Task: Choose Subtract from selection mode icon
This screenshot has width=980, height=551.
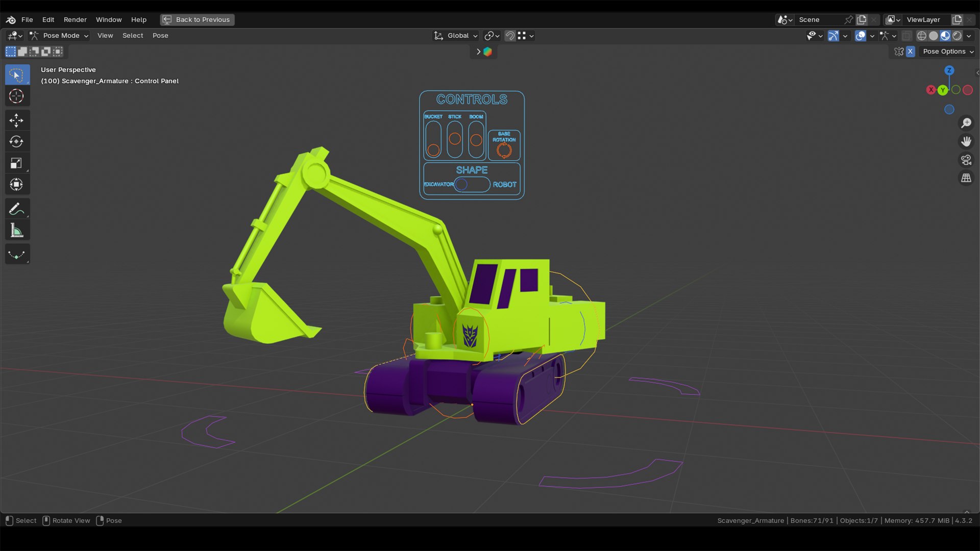Action: click(x=34, y=52)
